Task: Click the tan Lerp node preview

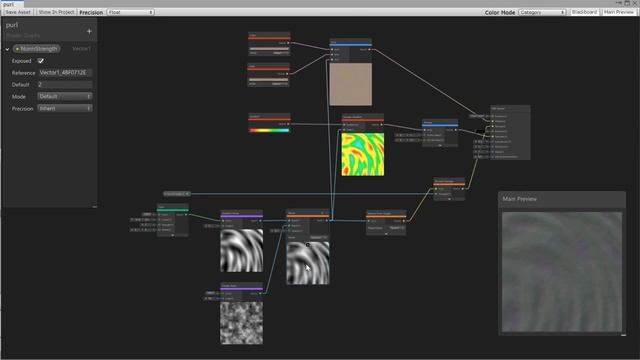Action: (351, 84)
